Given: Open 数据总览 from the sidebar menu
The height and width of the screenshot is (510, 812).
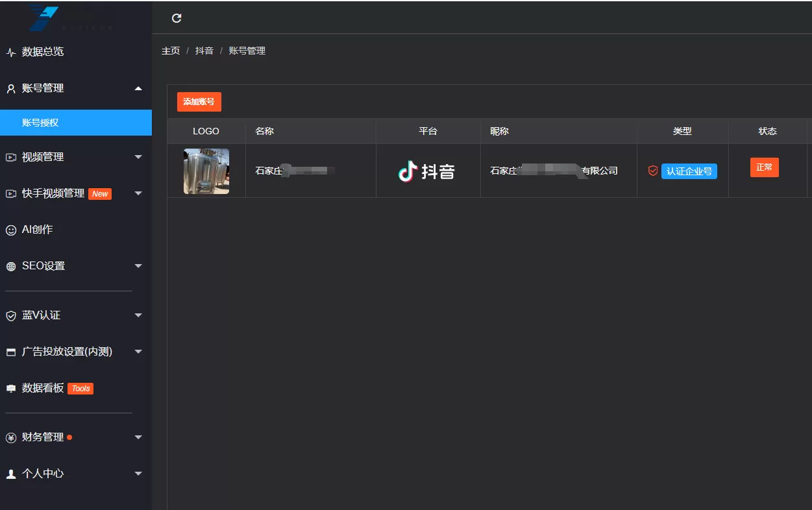Looking at the screenshot, I should [x=42, y=52].
